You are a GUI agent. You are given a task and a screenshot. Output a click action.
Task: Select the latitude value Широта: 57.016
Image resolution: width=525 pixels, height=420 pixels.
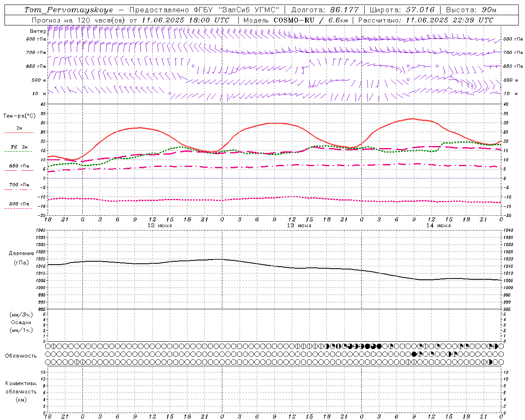point(402,10)
